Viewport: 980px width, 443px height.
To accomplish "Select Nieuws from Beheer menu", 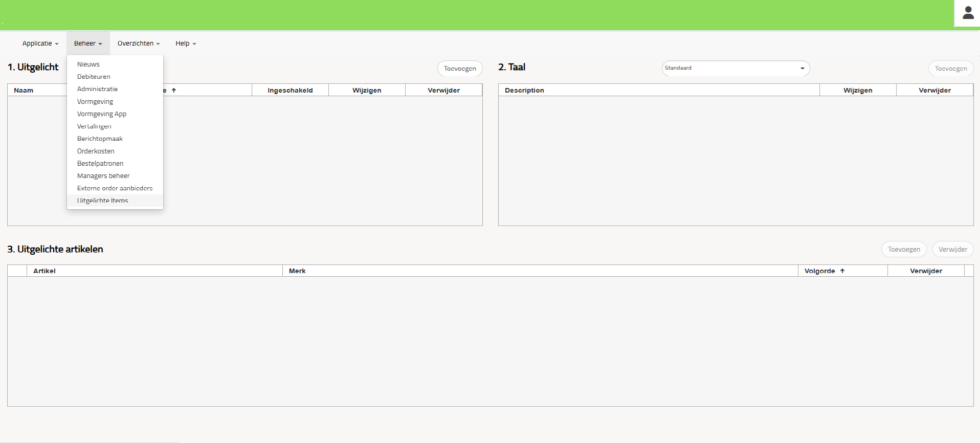I will tap(88, 64).
